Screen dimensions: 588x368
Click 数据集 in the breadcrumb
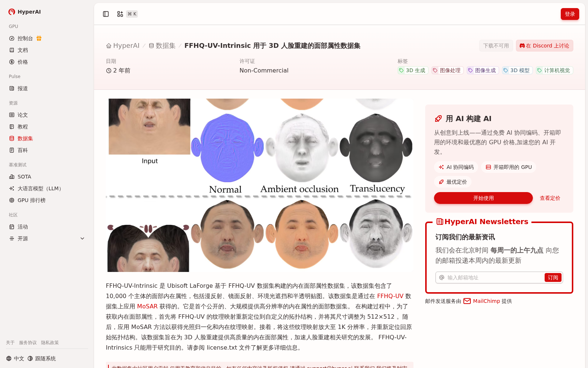pyautogui.click(x=166, y=46)
